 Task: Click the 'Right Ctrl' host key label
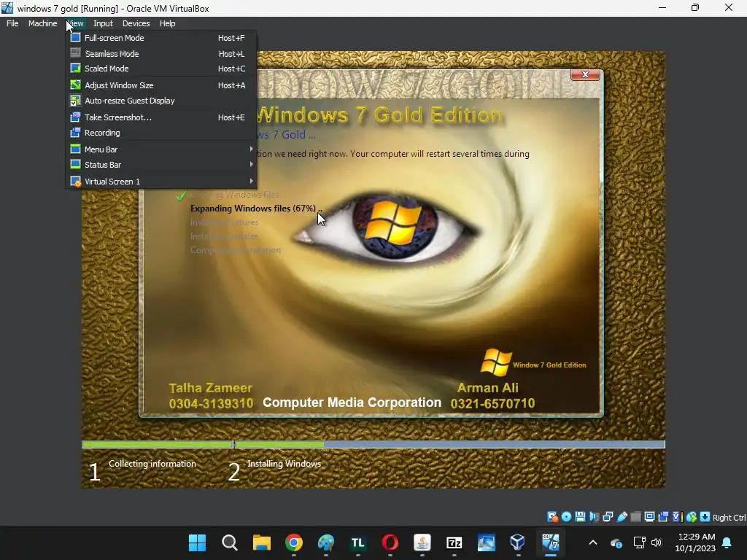click(729, 518)
